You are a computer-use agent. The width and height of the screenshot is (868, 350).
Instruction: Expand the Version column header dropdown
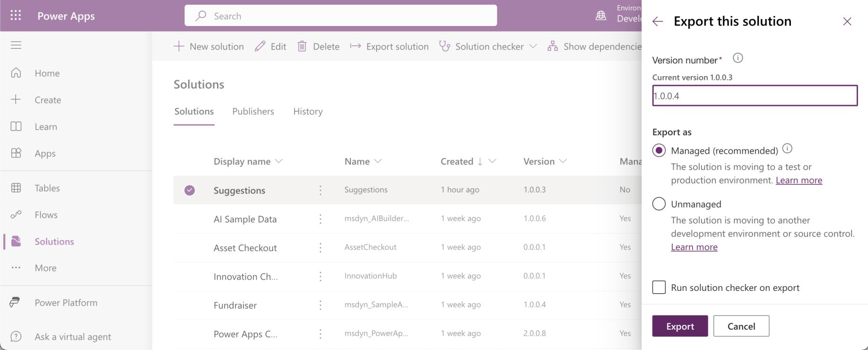click(563, 161)
